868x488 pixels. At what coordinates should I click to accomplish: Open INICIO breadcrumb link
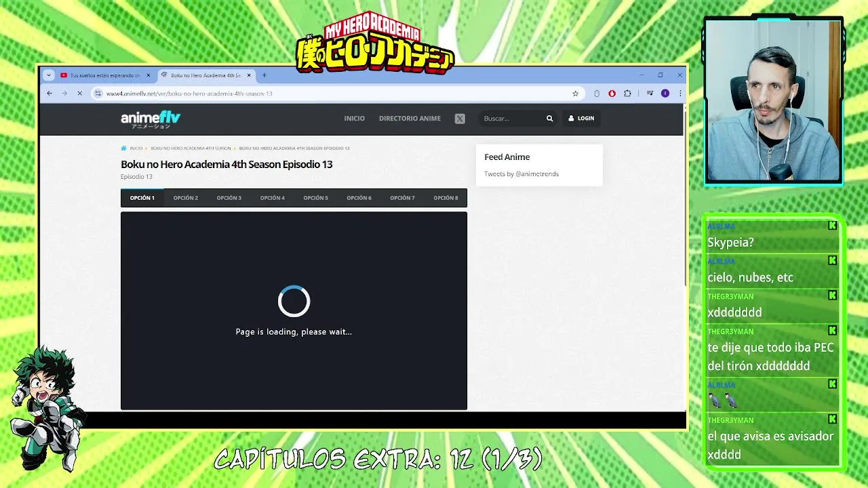pyautogui.click(x=136, y=148)
